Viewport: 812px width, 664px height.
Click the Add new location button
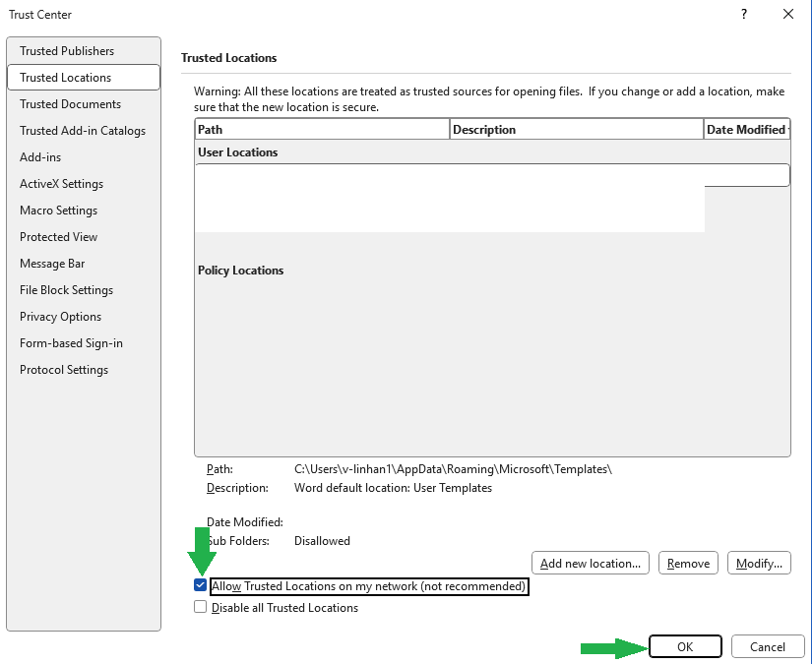(x=591, y=563)
